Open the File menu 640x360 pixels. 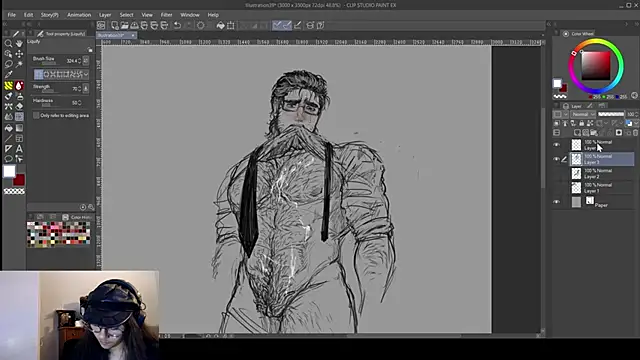11,15
